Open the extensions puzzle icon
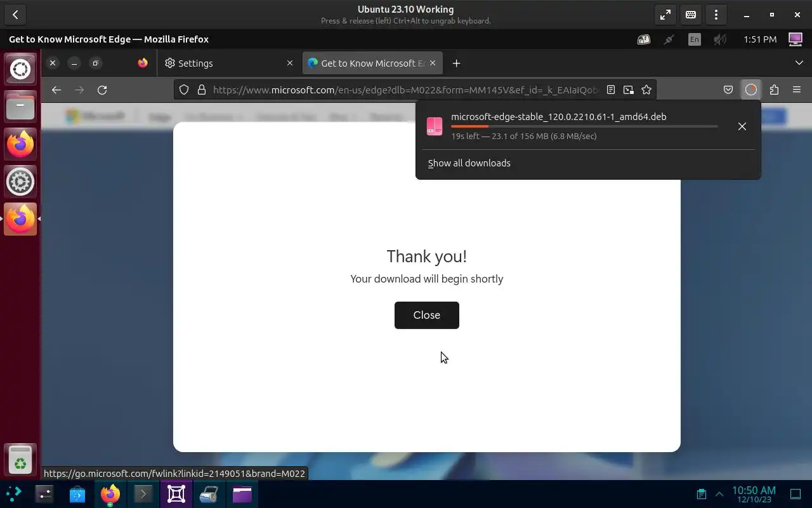Image resolution: width=812 pixels, height=508 pixels. click(774, 90)
